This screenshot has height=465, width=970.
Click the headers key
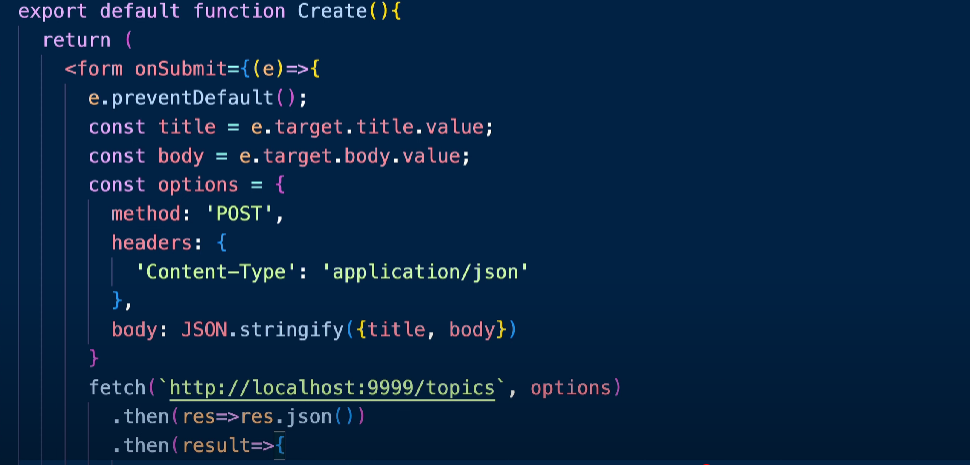tap(152, 243)
